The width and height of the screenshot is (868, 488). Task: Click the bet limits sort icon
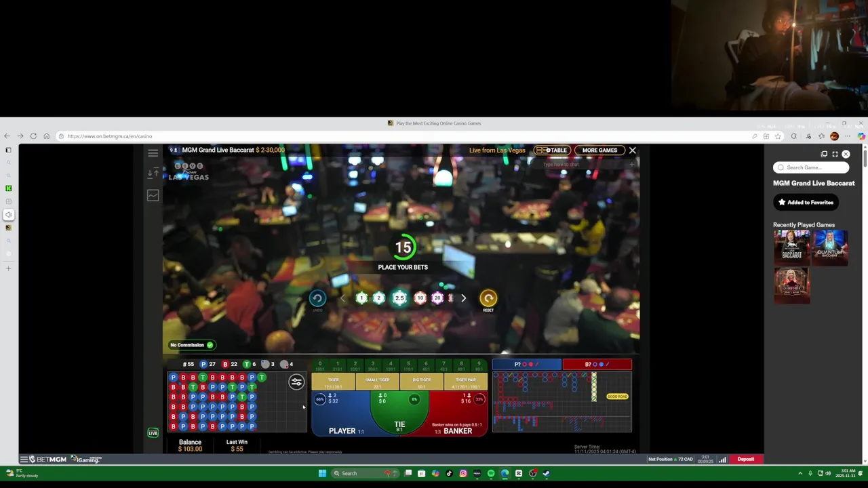click(153, 174)
